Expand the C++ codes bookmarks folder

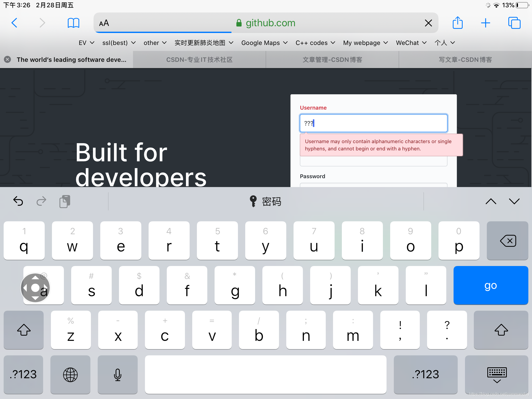315,43
